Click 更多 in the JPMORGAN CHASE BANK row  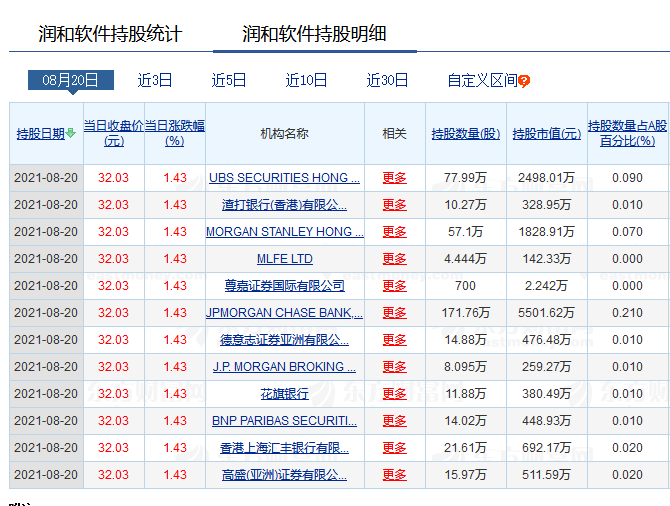click(x=394, y=312)
